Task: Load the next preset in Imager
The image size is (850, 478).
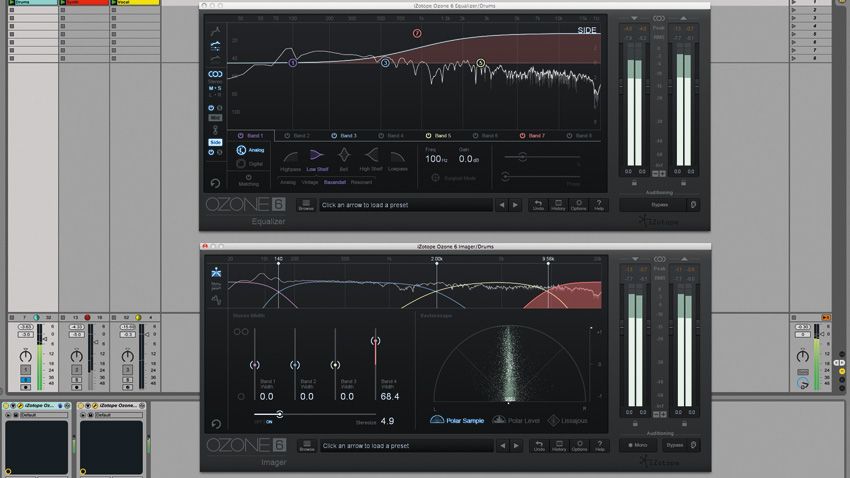Action: pyautogui.click(x=516, y=445)
